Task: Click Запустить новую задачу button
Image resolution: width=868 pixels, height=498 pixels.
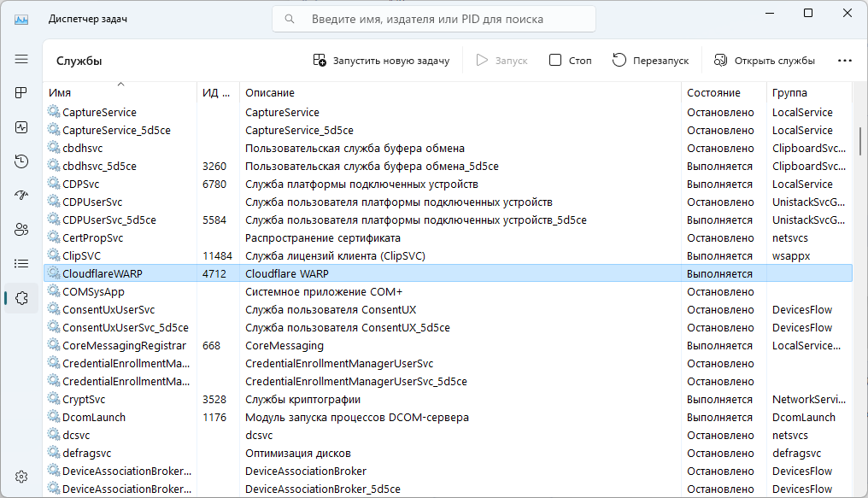Action: click(381, 61)
